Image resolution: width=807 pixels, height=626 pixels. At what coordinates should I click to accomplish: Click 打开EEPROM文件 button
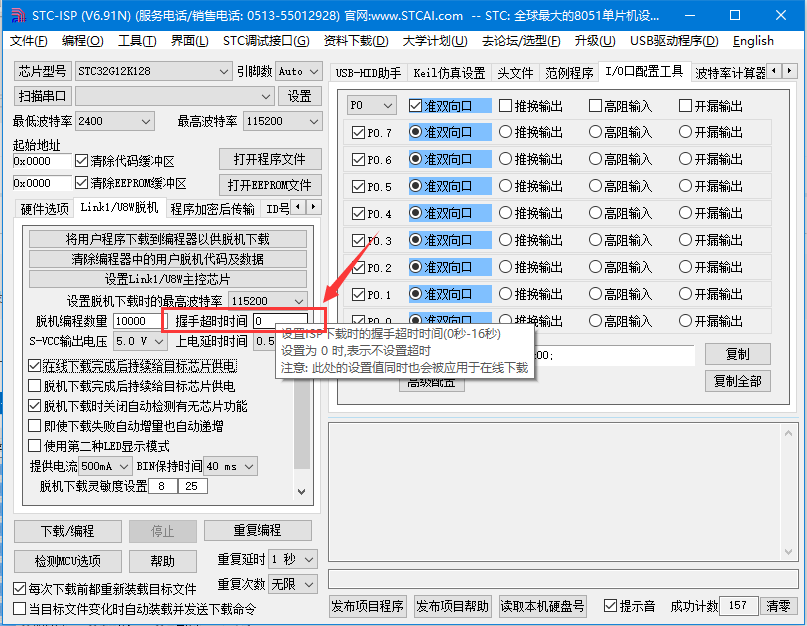[270, 185]
